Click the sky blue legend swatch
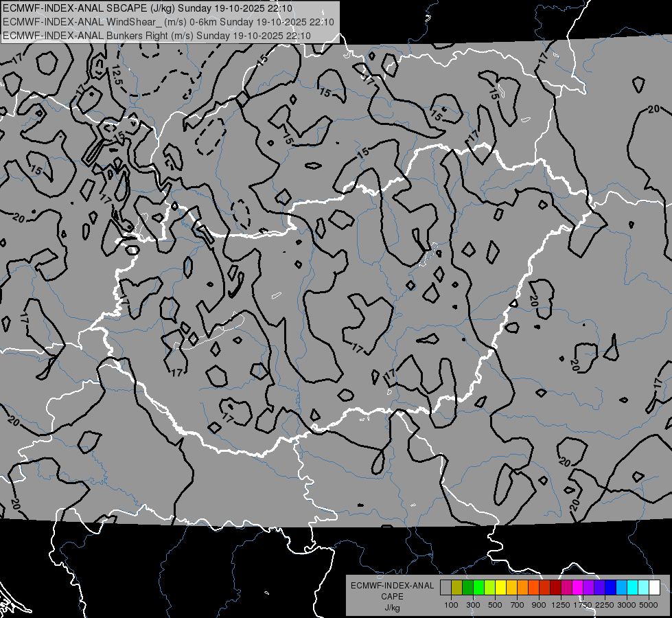This screenshot has height=618, width=672. coord(621,588)
